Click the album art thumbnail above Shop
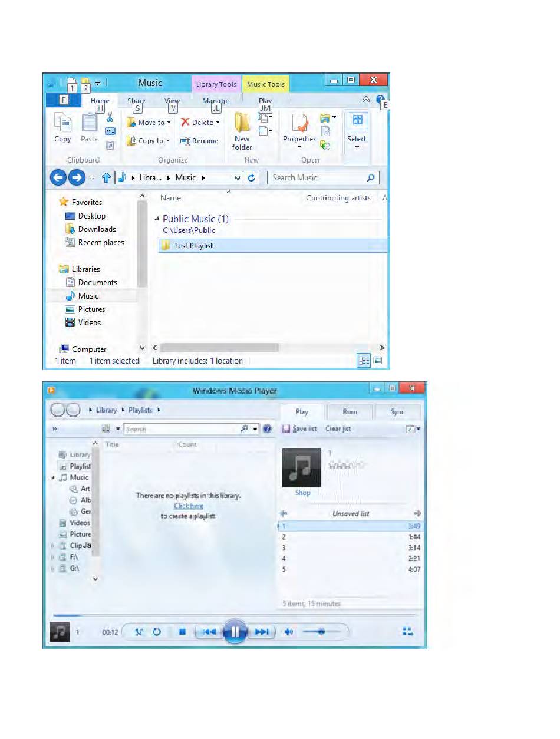The height and width of the screenshot is (739, 560). (302, 468)
